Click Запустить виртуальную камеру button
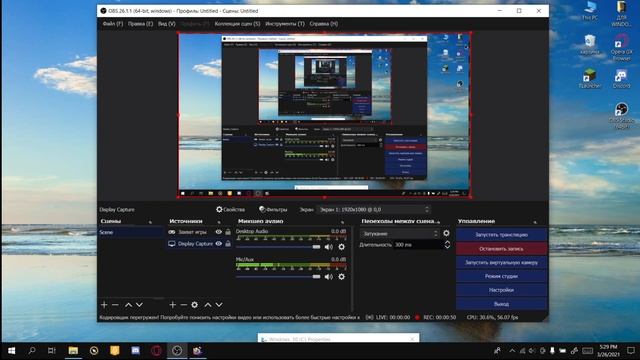Image resolution: width=640 pixels, height=360 pixels. point(501,262)
